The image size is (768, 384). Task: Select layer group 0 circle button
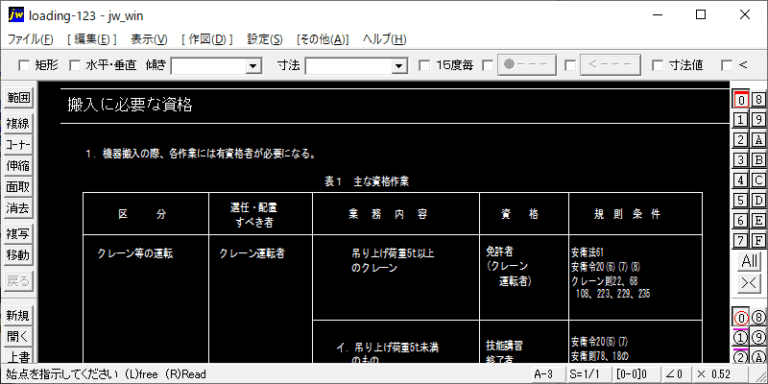point(741,318)
